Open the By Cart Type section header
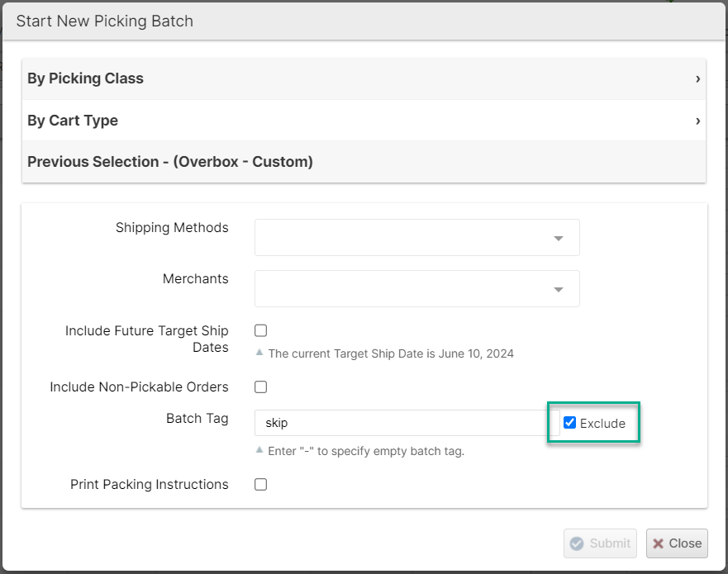 coord(73,121)
